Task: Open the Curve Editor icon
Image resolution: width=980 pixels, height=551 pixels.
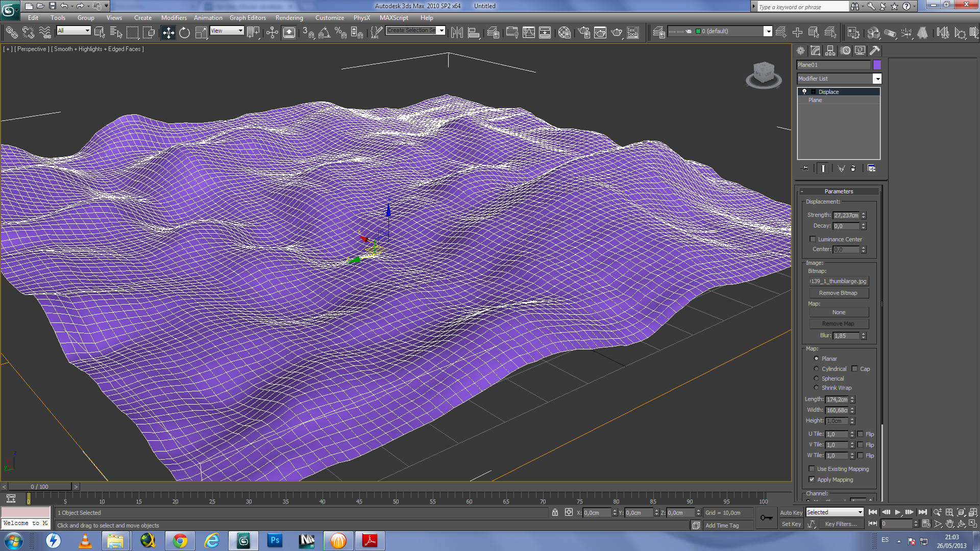Action: click(529, 33)
